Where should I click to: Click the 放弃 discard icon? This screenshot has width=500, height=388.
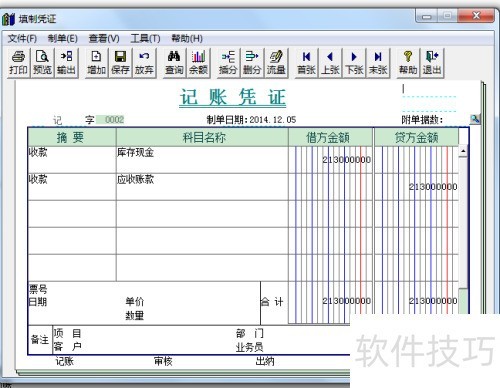click(144, 63)
